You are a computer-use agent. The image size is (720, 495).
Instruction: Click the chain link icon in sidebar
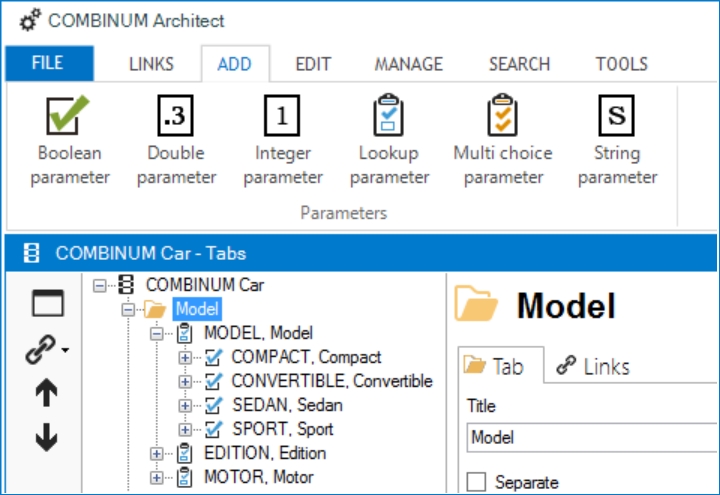click(41, 349)
